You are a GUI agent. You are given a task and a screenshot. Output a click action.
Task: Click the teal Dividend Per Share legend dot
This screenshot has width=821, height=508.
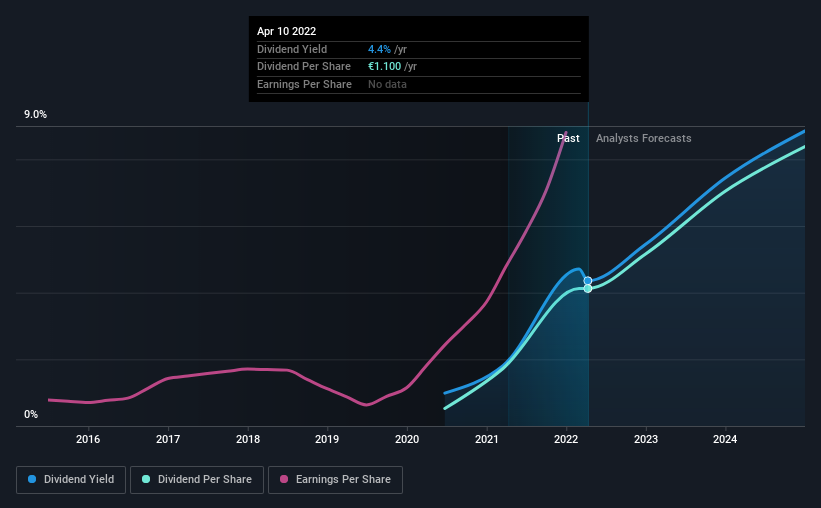click(146, 479)
